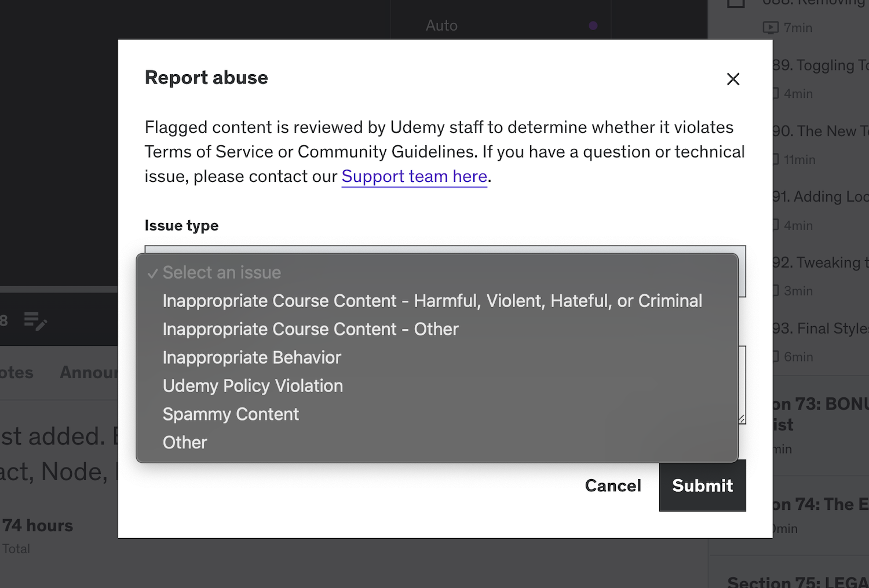869x588 pixels.
Task: Choose Other as the issue type
Action: coord(185,443)
